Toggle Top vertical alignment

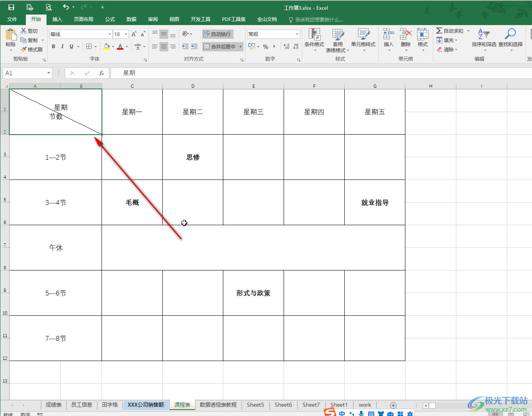pos(155,34)
